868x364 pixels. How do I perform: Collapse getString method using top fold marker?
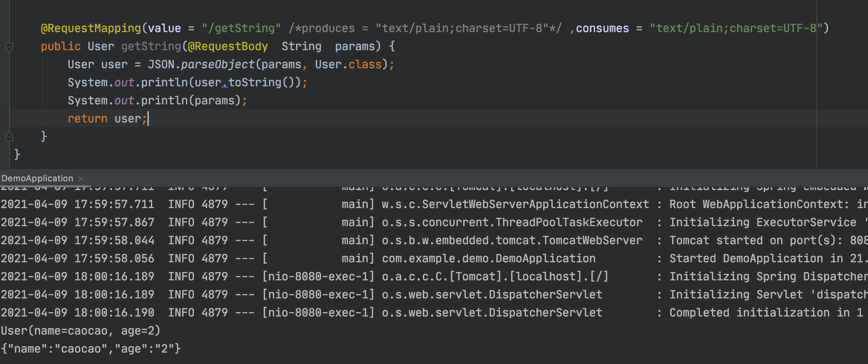coord(9,47)
